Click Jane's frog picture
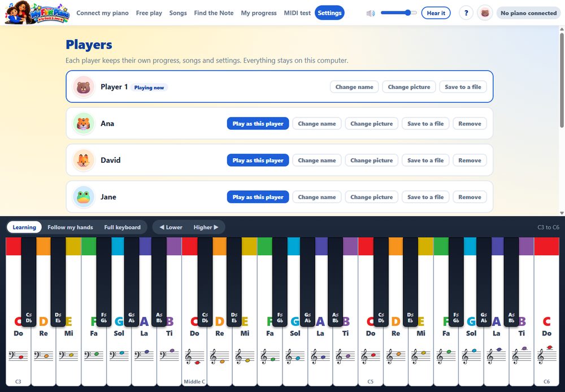The width and height of the screenshot is (565, 392). 84,197
